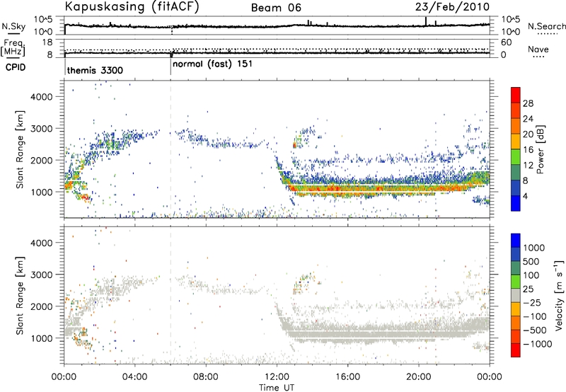Screen dimensions: 566x392
Task: Click the Power scale value '4'
Action: point(526,197)
